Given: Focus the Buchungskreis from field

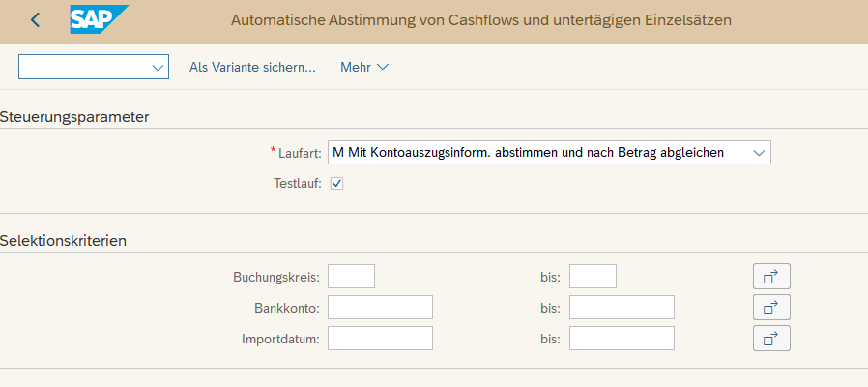Looking at the screenshot, I should (x=351, y=277).
